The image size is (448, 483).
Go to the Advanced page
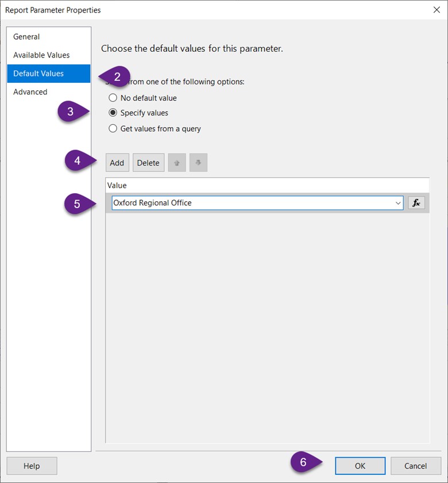tap(30, 92)
